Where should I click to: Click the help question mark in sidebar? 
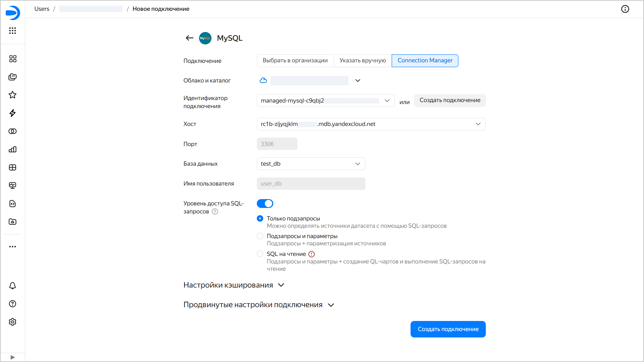coord(13,304)
